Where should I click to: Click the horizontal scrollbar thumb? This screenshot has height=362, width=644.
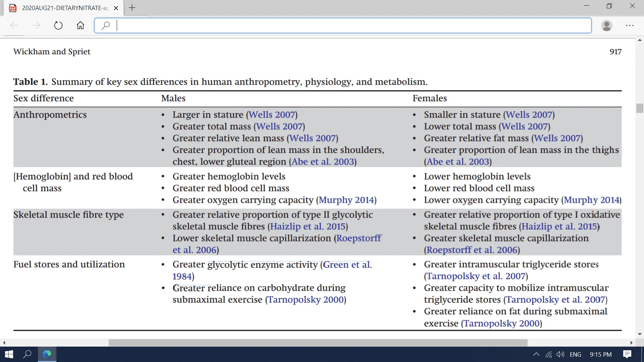click(318, 343)
